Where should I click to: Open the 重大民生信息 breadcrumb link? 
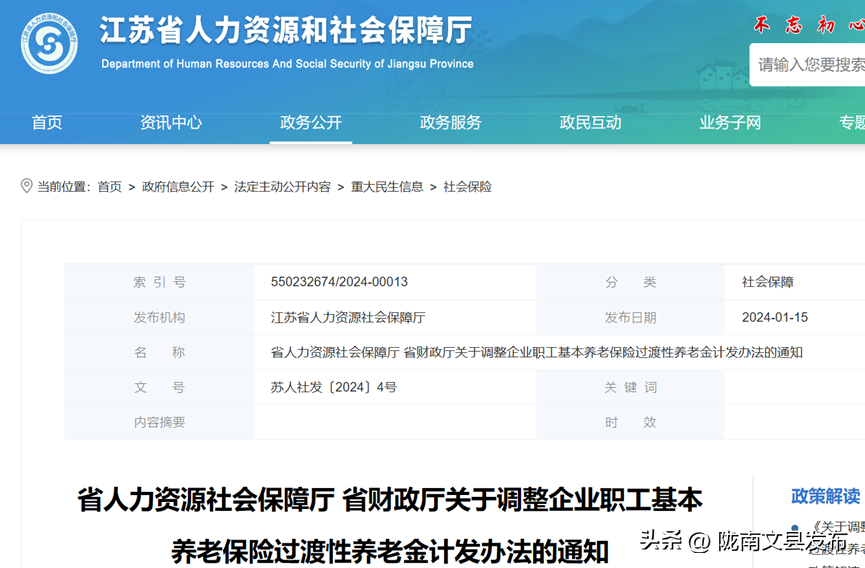click(387, 187)
